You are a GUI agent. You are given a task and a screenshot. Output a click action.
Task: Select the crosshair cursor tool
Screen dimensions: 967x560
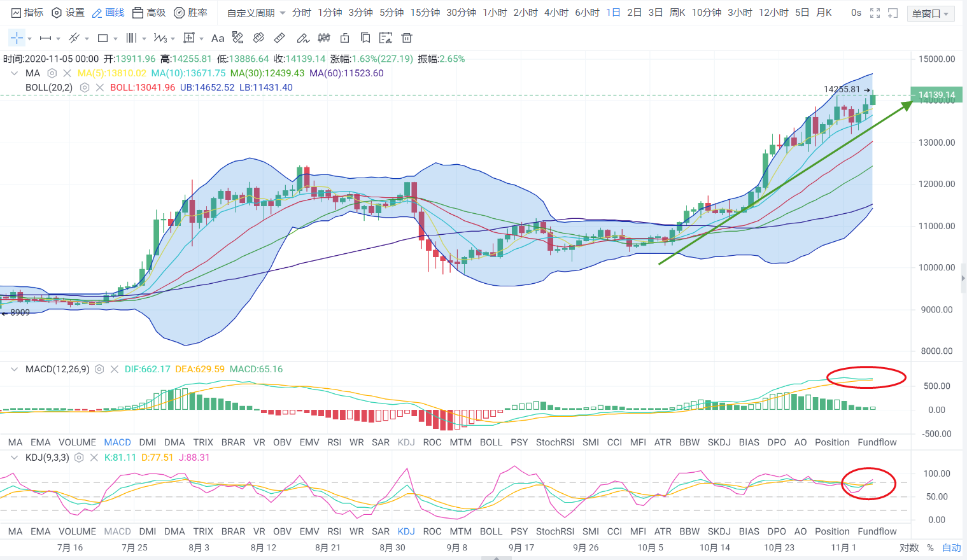click(17, 38)
